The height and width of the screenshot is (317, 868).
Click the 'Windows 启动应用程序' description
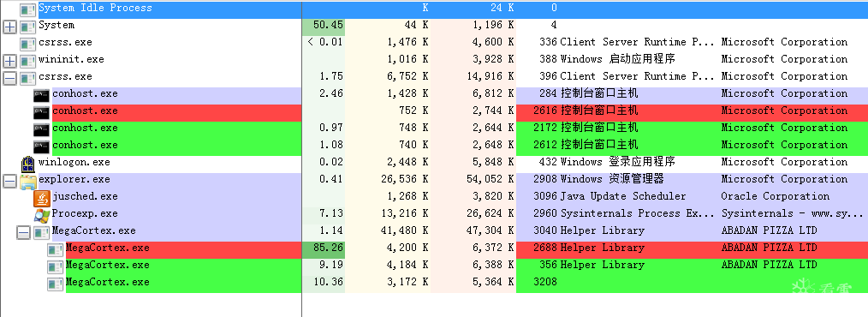(x=617, y=59)
